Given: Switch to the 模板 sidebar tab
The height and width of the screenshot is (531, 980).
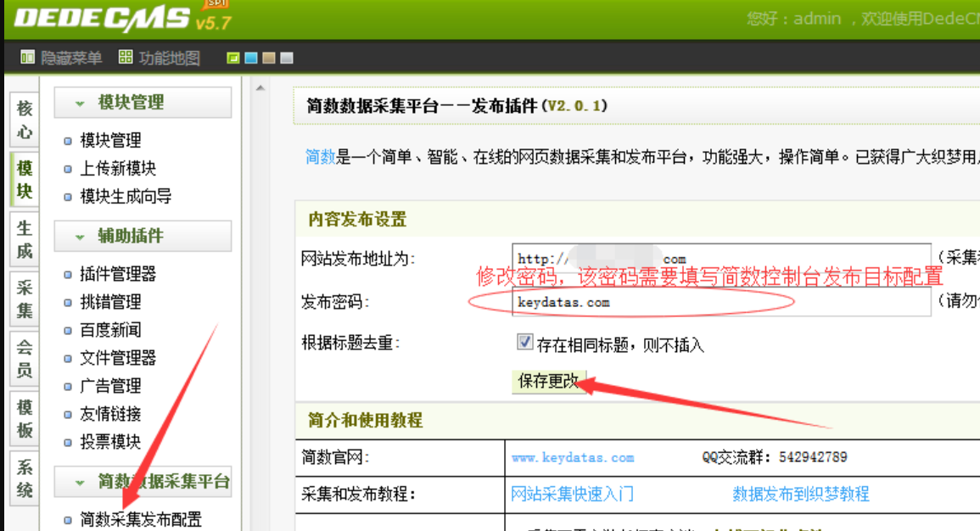Looking at the screenshot, I should coord(25,418).
